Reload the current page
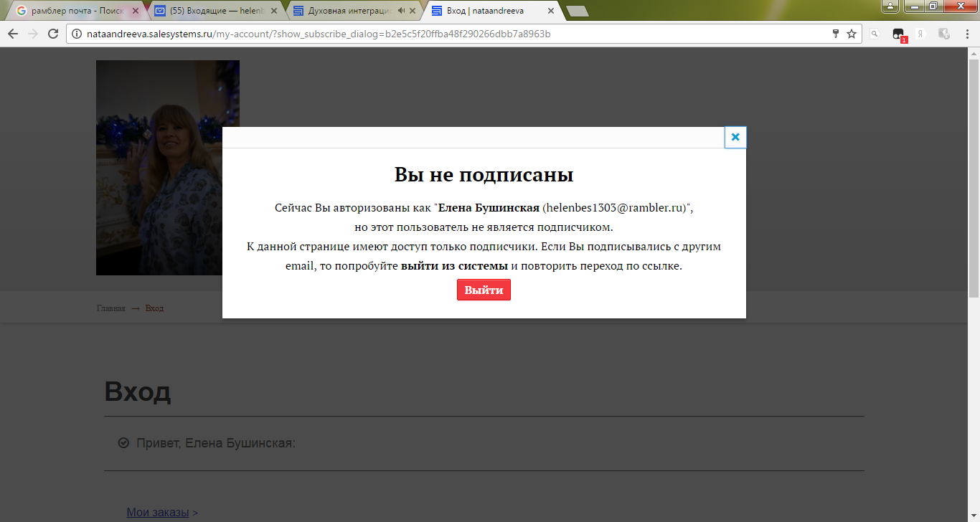980x522 pixels. (53, 34)
